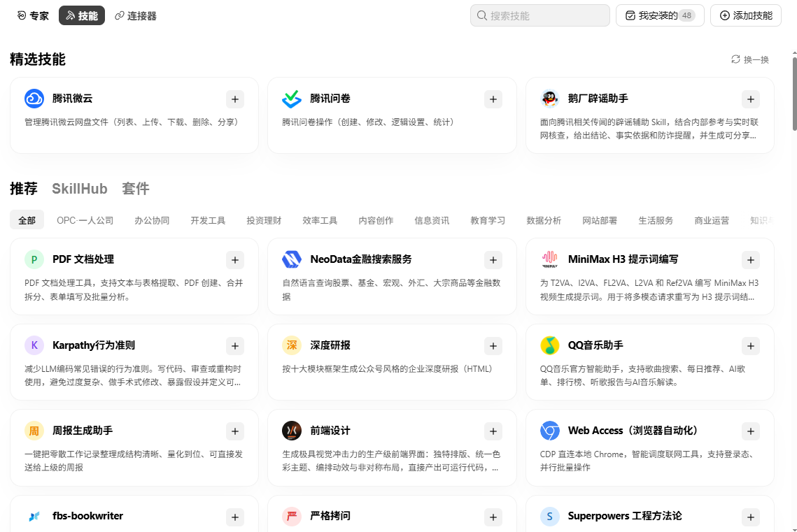Viewport: 797px width, 532px height.
Task: Click the 腾讯问卷 checkmark logo icon
Action: pos(292,99)
